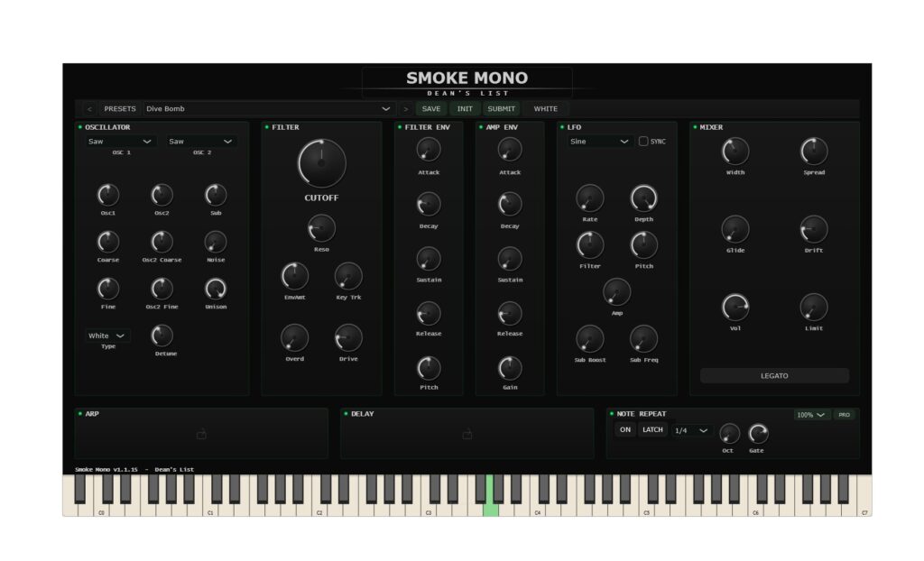
Task: Toggle the MIXER section green indicator
Action: click(695, 127)
